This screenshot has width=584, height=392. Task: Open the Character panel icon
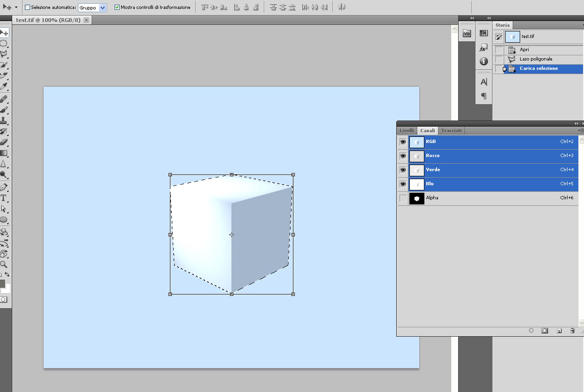click(484, 82)
